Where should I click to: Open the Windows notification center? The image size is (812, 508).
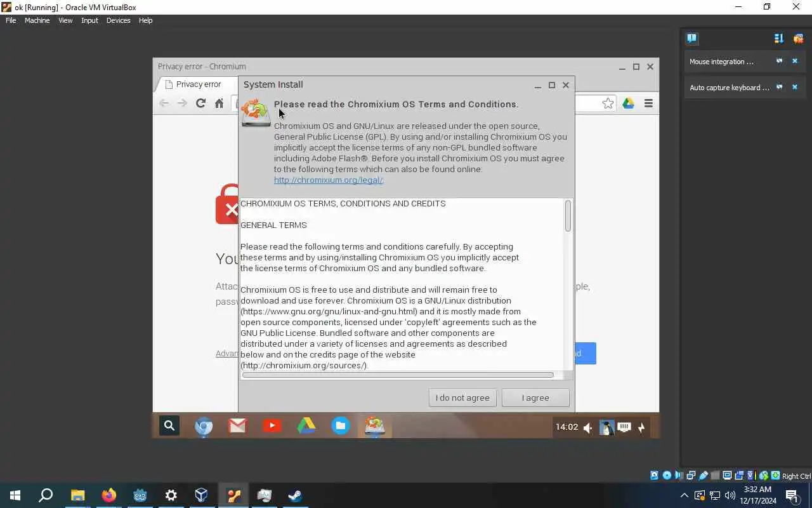[792, 495]
